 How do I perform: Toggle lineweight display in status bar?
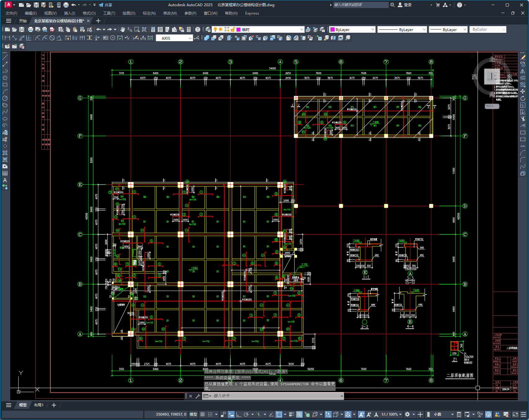292,414
